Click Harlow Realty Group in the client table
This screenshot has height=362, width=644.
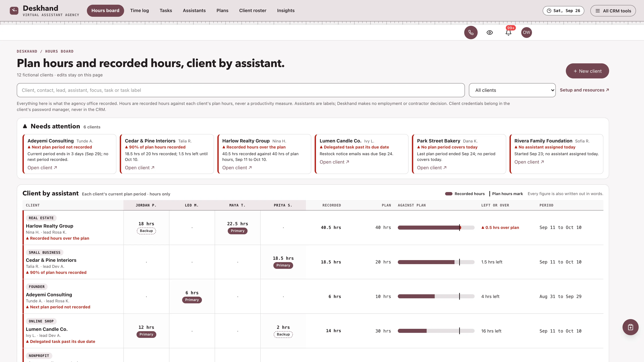click(x=49, y=226)
